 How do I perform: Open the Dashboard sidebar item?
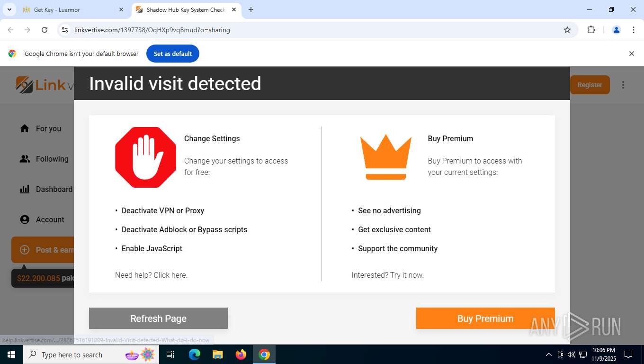46,189
